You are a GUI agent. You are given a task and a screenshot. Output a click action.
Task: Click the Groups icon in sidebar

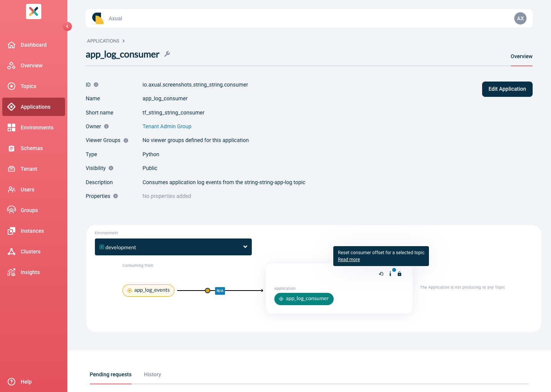[11, 210]
